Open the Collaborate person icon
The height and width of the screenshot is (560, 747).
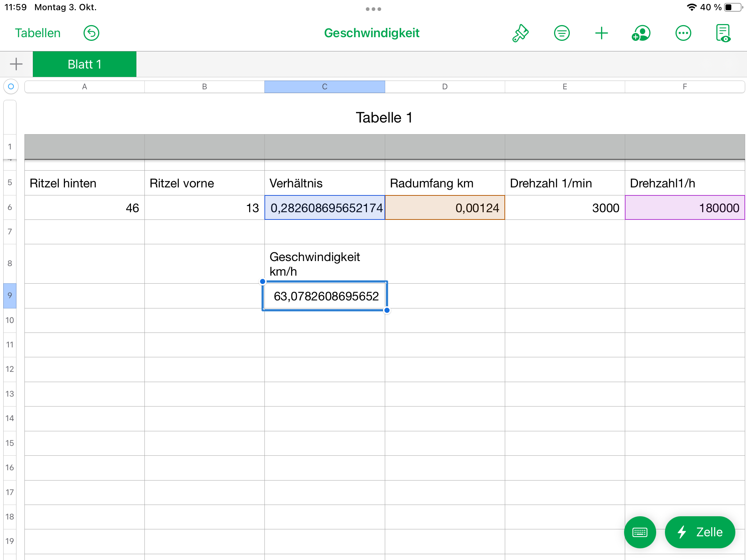(x=641, y=33)
